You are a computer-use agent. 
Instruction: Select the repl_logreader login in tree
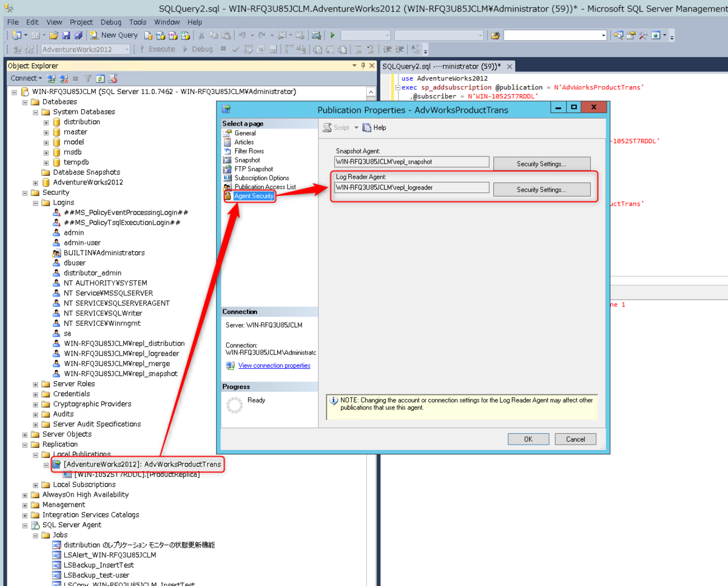click(x=121, y=354)
